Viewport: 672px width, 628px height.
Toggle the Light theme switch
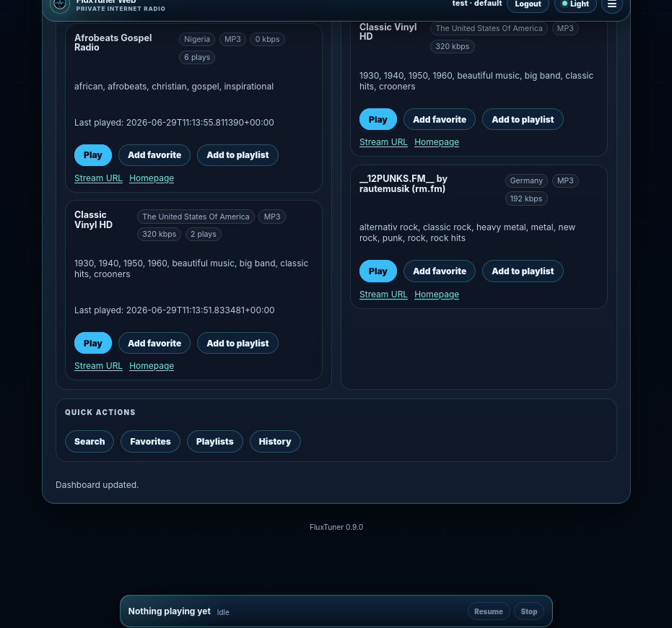(575, 4)
